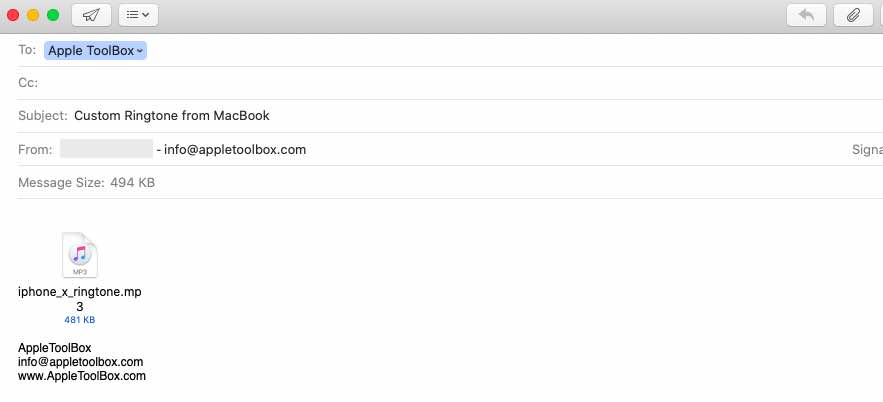This screenshot has height=402, width=883.
Task: Close the compose window with red button
Action: [13, 15]
